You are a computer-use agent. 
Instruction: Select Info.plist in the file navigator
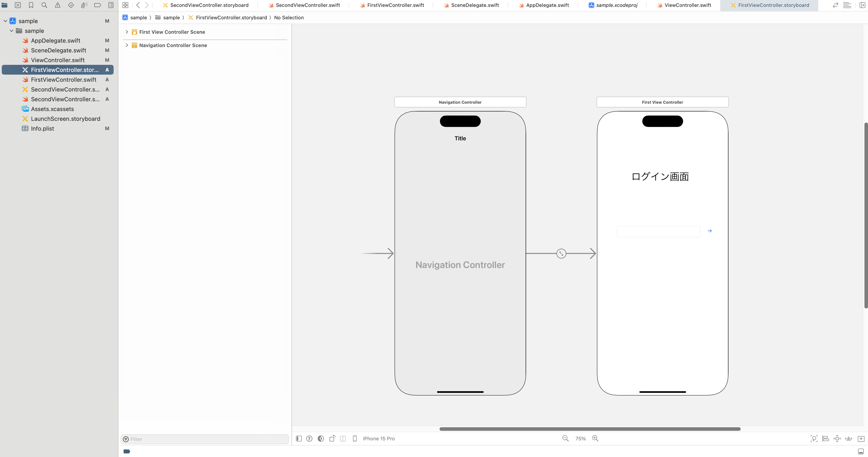click(42, 129)
